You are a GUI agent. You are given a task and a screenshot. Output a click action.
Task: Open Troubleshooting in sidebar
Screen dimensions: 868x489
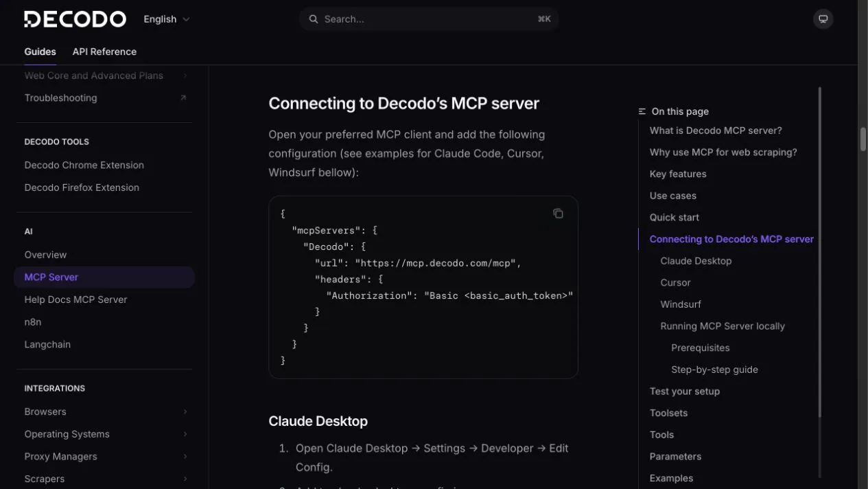[60, 98]
